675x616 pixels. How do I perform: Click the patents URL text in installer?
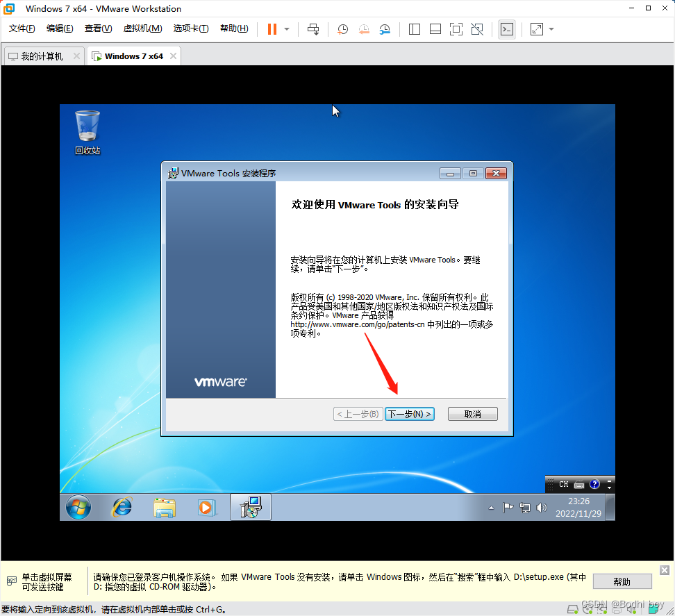point(358,324)
